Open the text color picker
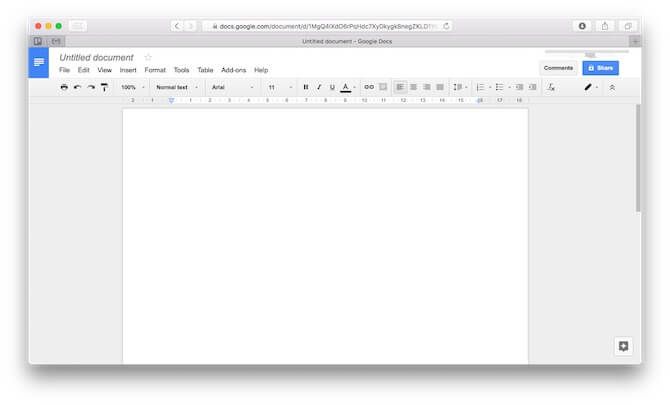Image resolution: width=670 pixels, height=405 pixels. 346,87
